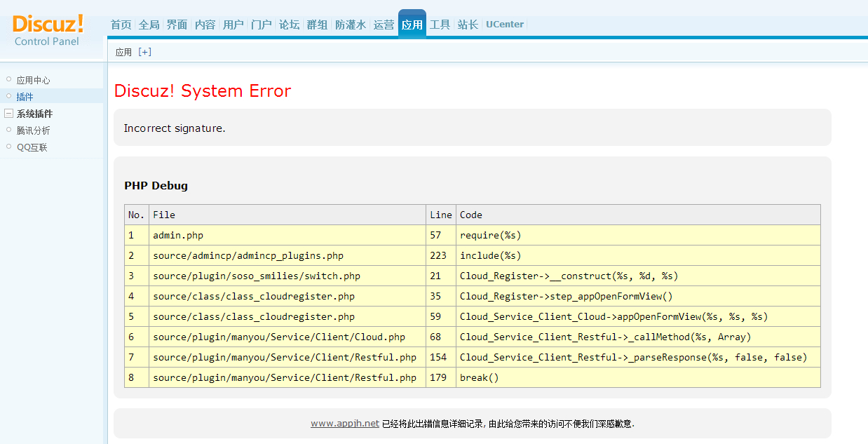Screen dimensions: 868x444
Task: Select 插件 in the sidebar
Action: tap(25, 97)
